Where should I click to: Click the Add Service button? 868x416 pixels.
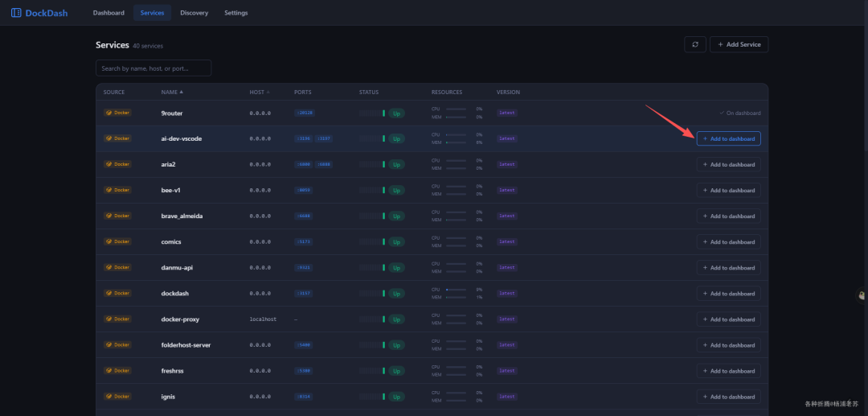click(x=739, y=44)
